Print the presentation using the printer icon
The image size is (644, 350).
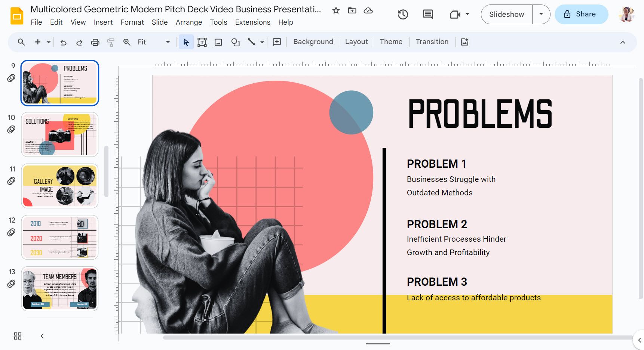[x=95, y=42]
